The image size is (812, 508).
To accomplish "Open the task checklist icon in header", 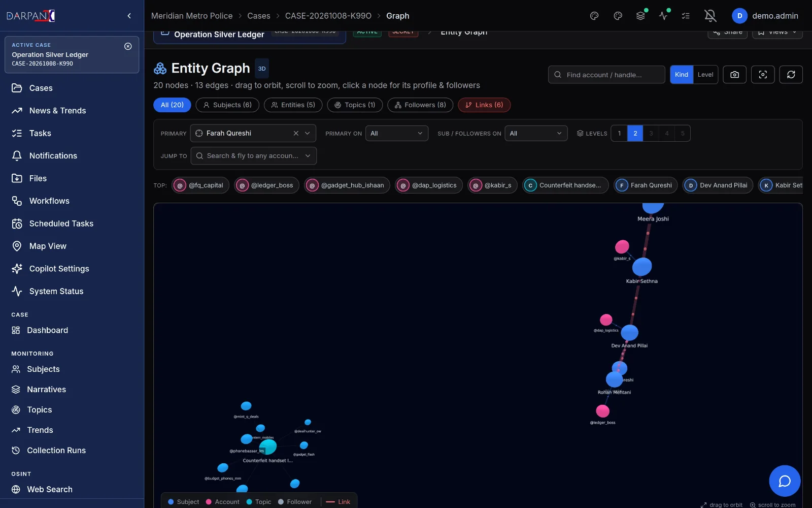I will point(686,16).
